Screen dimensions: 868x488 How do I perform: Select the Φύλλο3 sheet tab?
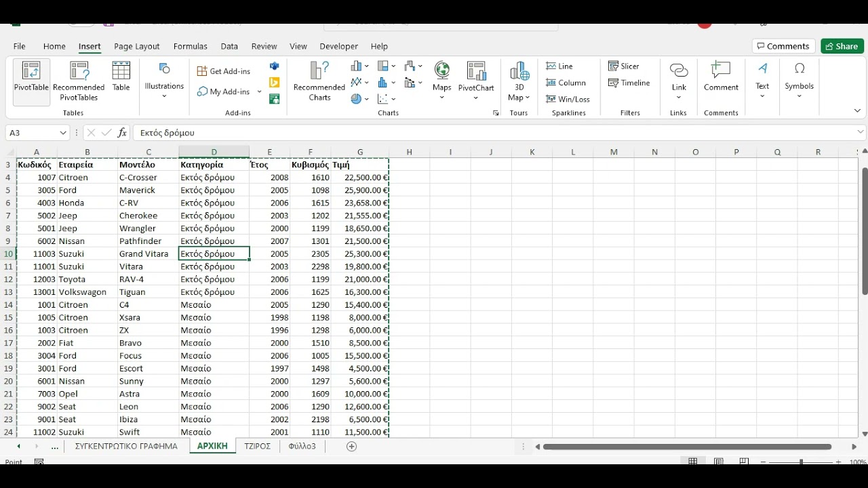[302, 446]
